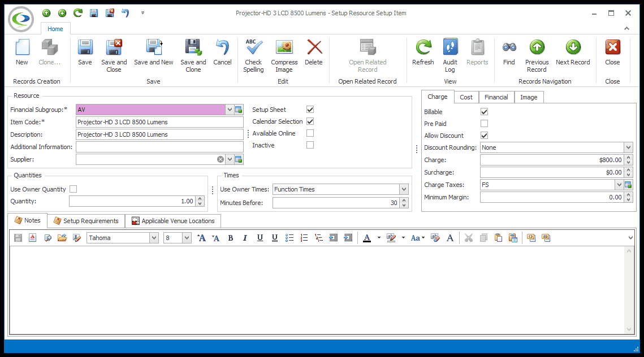Click the Description input field
The image size is (644, 357).
click(159, 134)
